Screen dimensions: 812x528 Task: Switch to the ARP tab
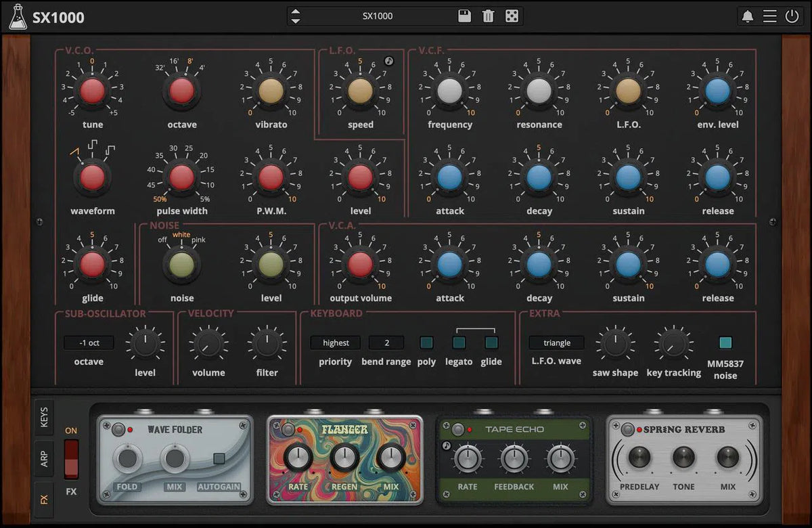click(x=44, y=457)
